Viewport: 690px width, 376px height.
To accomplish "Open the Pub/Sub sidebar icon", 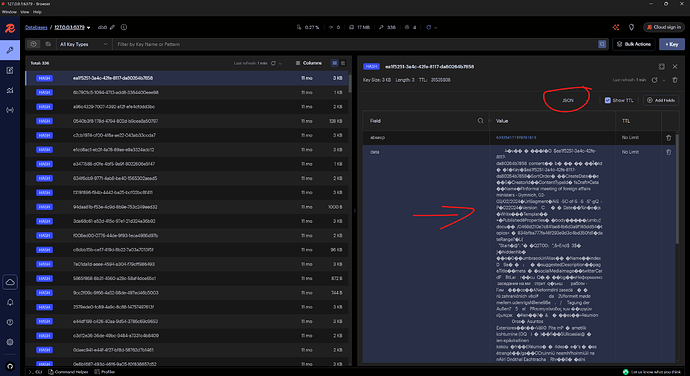I will pos(10,110).
